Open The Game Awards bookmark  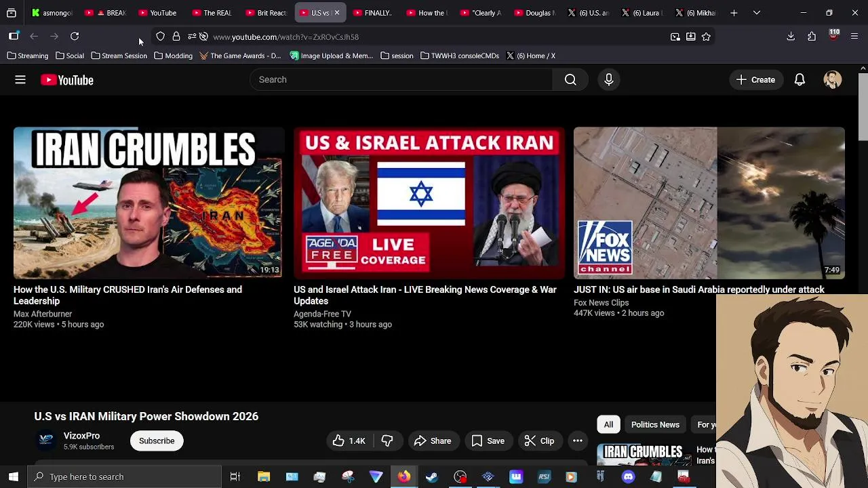point(240,56)
